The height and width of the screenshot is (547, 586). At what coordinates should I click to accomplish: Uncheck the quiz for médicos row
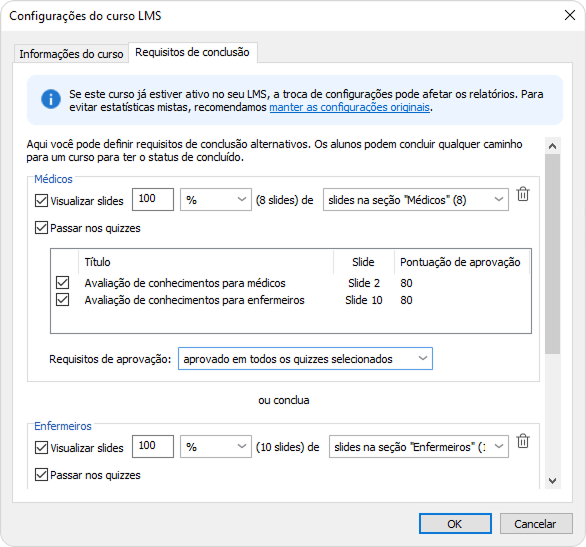tap(62, 282)
